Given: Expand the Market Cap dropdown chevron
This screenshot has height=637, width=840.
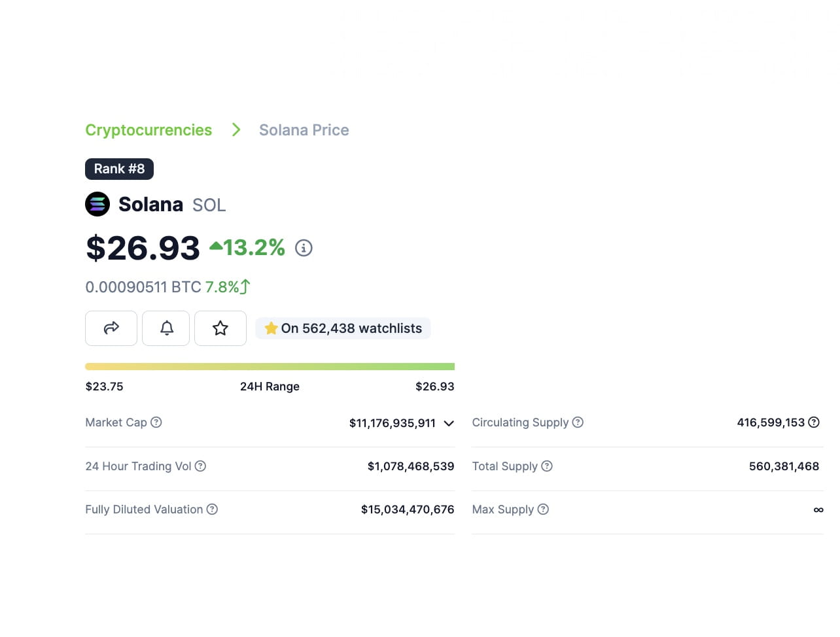Looking at the screenshot, I should click(449, 423).
